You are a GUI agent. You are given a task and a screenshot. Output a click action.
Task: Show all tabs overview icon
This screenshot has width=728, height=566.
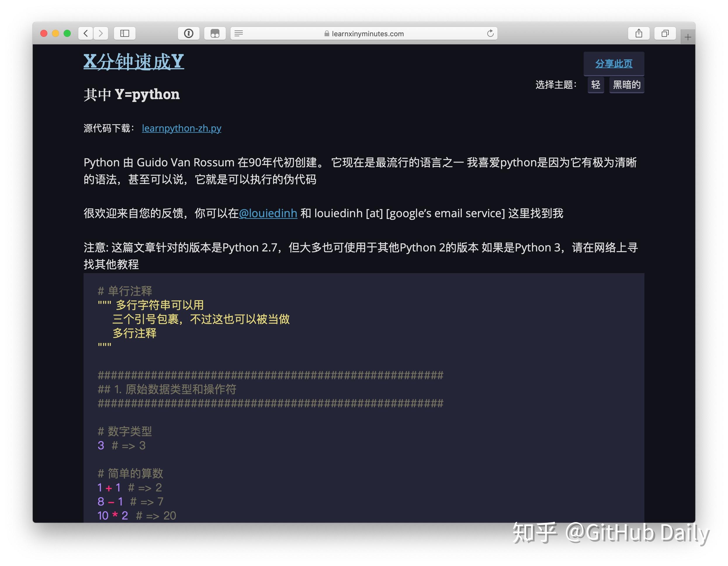665,33
